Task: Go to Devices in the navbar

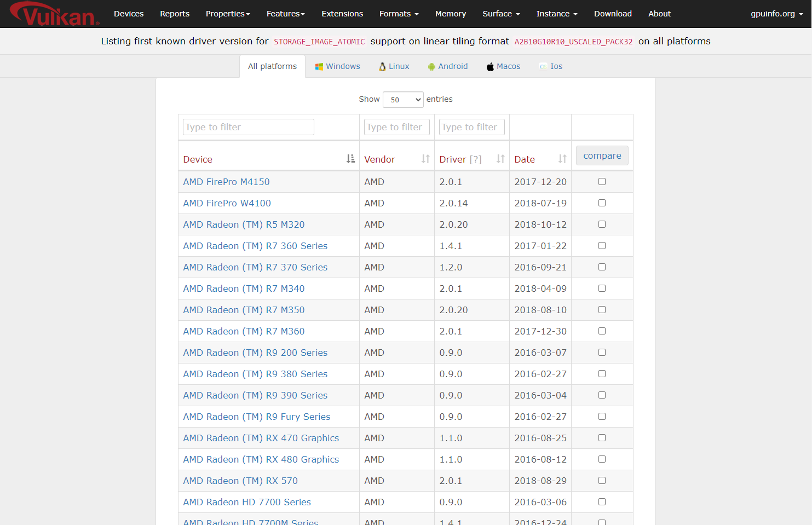Action: click(x=129, y=14)
